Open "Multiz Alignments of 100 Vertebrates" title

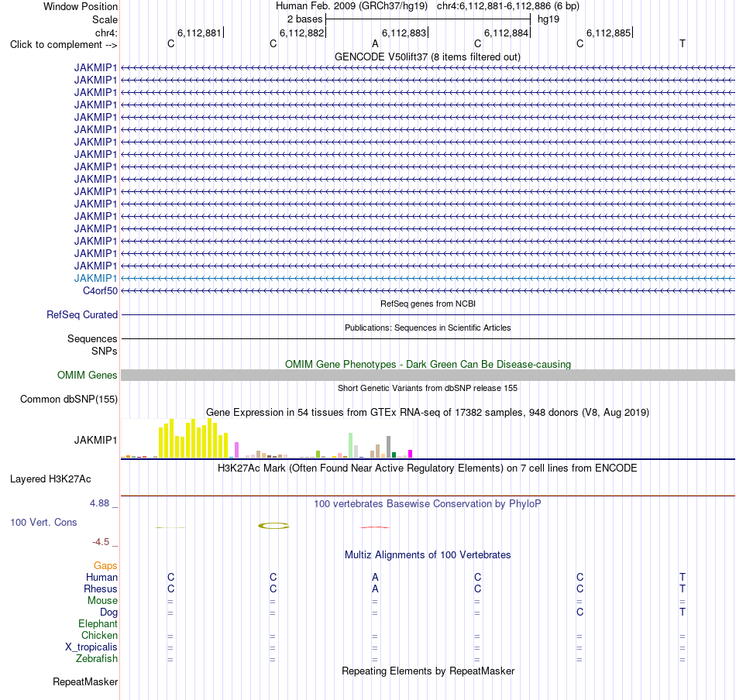428,555
